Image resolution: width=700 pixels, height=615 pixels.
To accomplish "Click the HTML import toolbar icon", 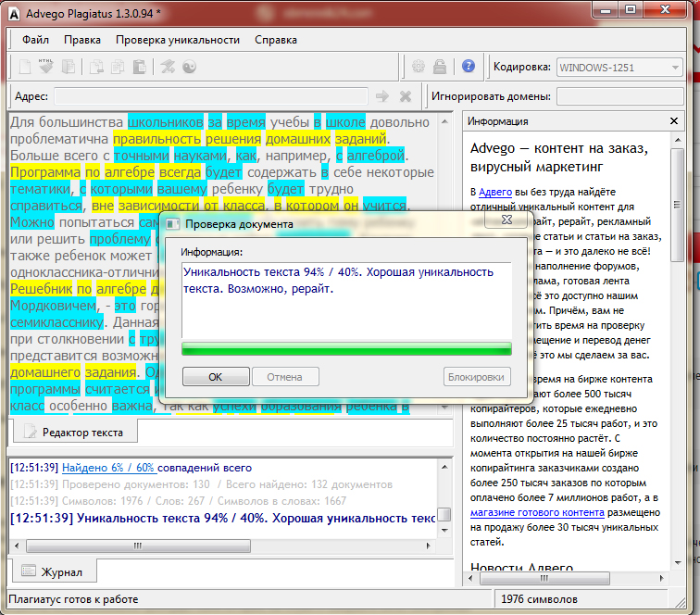I will [45, 67].
